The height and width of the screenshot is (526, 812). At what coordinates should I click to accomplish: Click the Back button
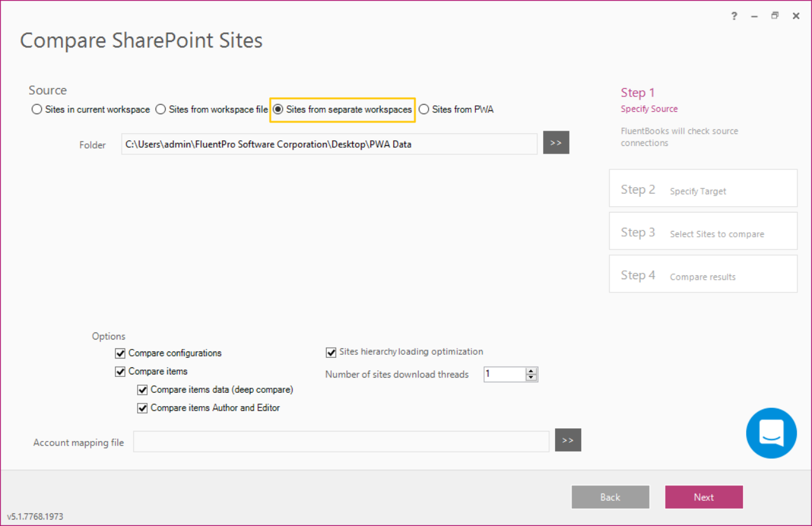tap(610, 497)
